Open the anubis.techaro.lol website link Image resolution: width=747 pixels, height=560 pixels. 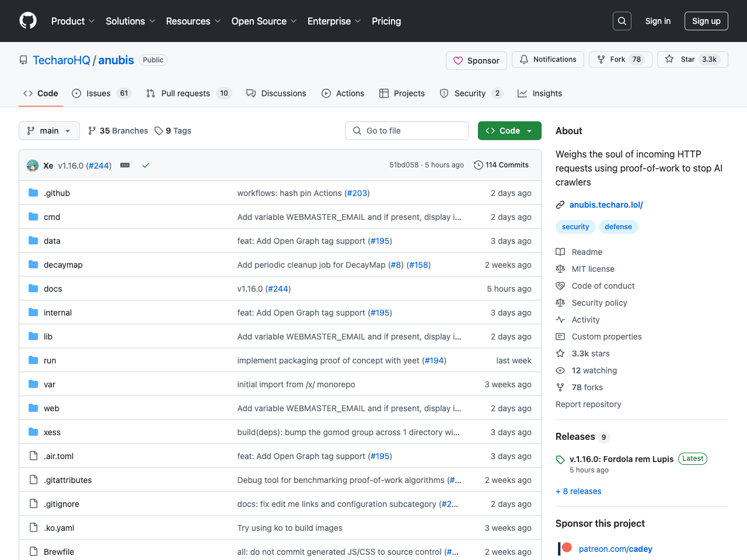point(606,205)
